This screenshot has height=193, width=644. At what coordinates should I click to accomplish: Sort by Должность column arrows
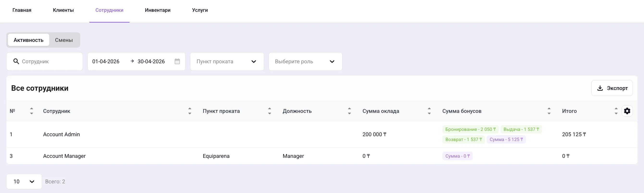coord(349,111)
